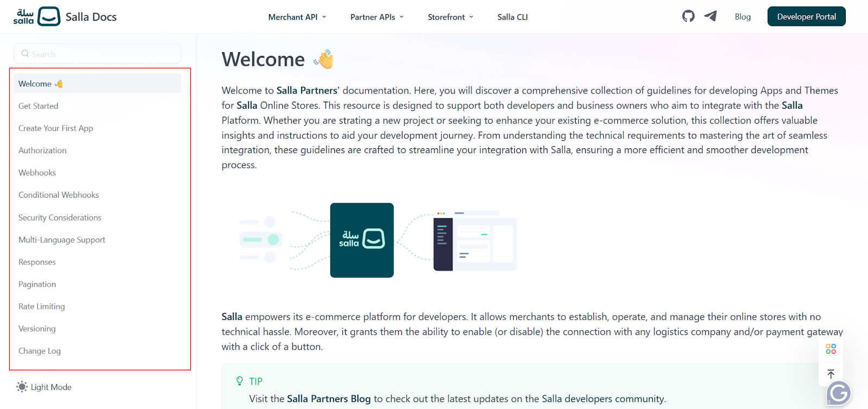Open the GitHub repository icon
This screenshot has height=409, width=868.
[688, 16]
